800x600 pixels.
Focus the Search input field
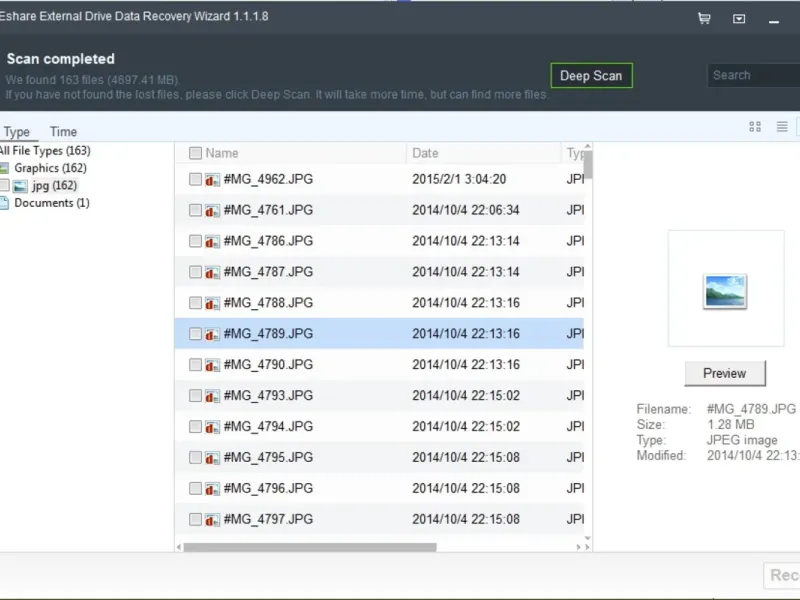point(754,76)
